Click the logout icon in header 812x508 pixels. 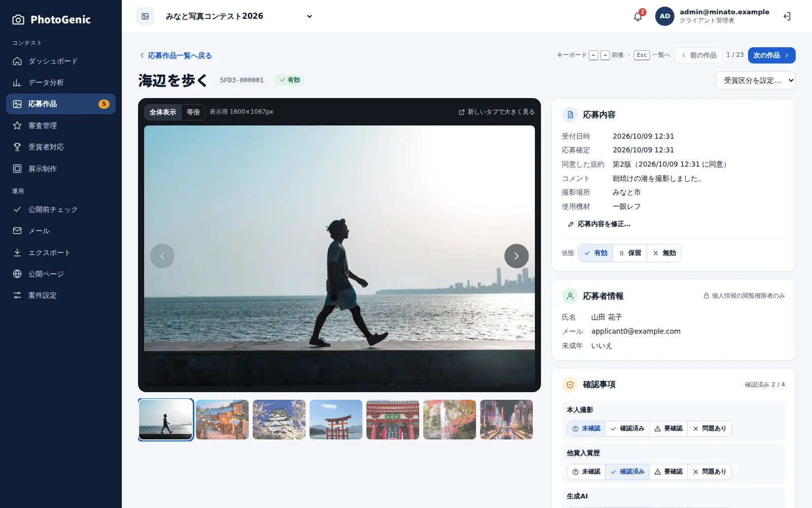coord(787,16)
